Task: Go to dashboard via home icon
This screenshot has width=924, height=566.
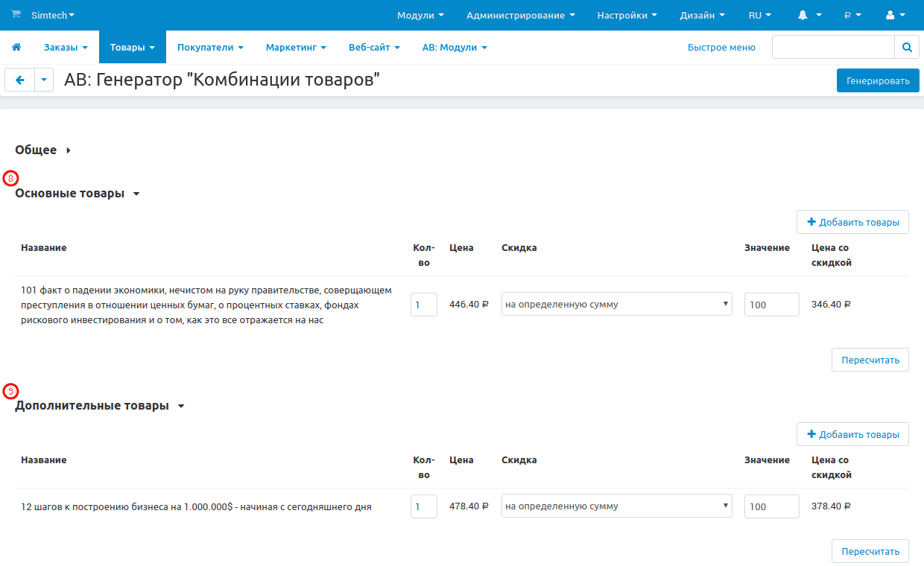Action: pos(16,46)
